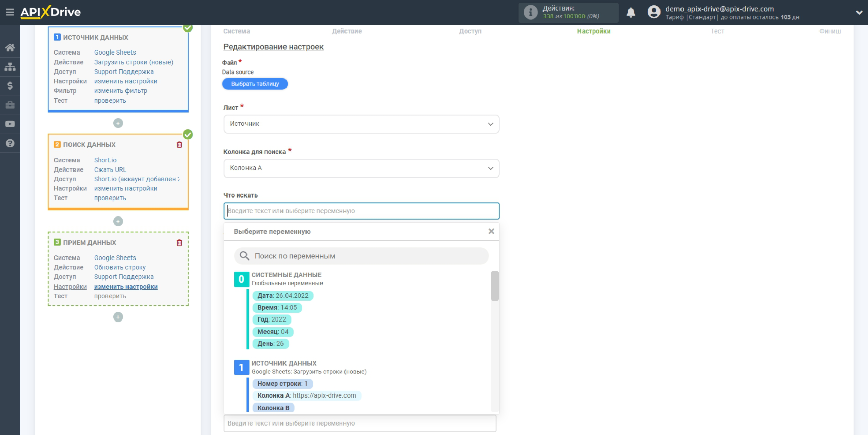868x435 pixels.
Task: Go to the Финиш step tab
Action: coord(830,31)
